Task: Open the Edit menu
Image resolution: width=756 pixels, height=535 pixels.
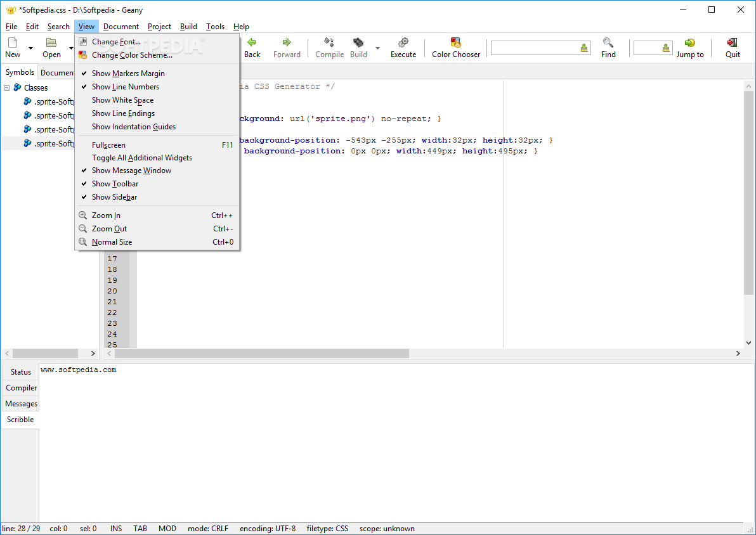Action: [x=32, y=27]
